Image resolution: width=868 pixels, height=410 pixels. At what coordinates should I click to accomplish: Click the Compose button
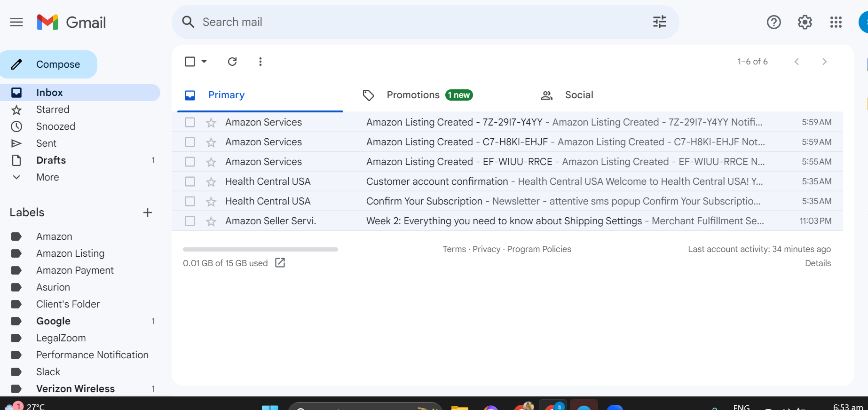pyautogui.click(x=48, y=64)
